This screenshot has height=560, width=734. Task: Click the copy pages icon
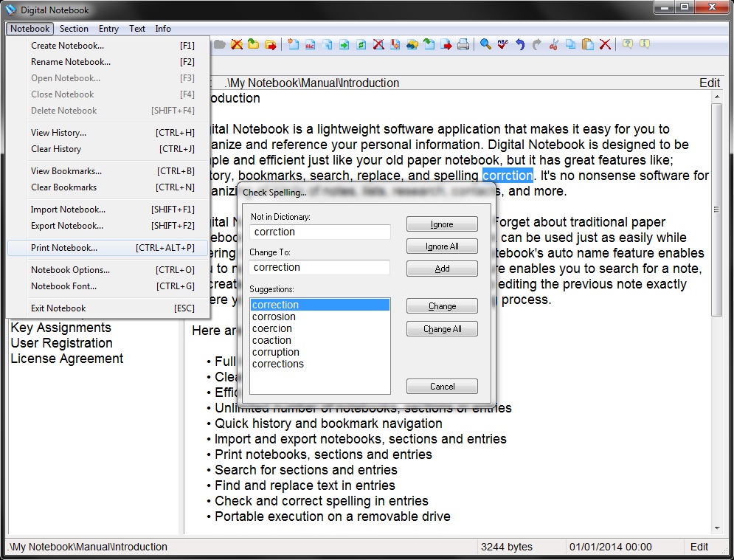pos(571,44)
